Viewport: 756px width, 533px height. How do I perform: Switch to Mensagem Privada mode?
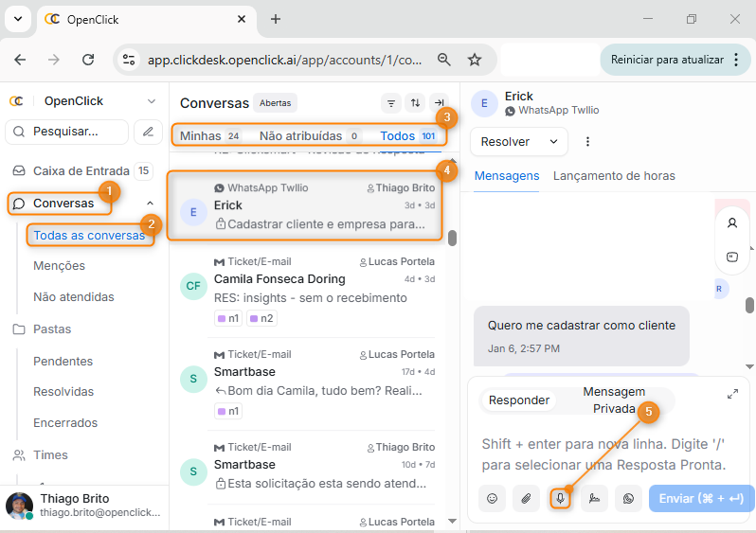click(x=614, y=400)
